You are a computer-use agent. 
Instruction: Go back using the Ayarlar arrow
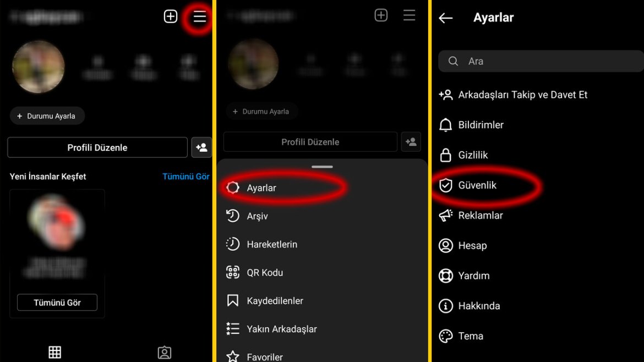(446, 18)
